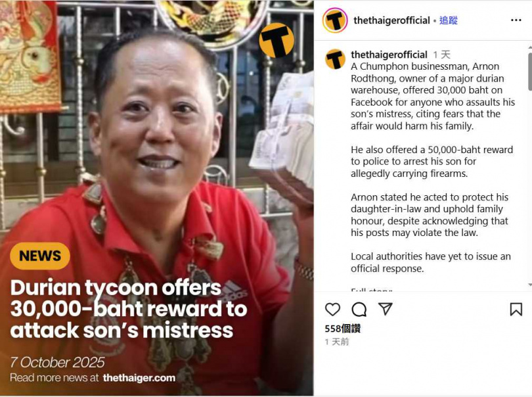Viewport: 532px width, 397px height.
Task: Click thethaiger.com text on the image
Action: [x=139, y=378]
